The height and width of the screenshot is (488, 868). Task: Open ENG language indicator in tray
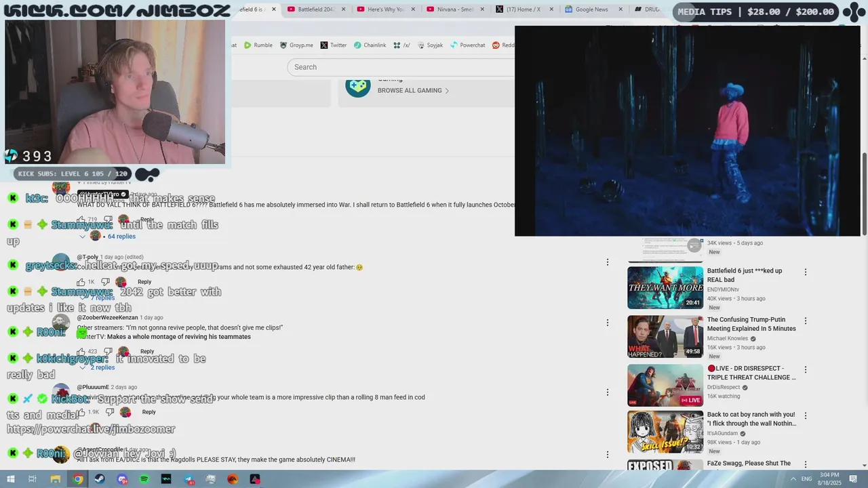point(807,479)
